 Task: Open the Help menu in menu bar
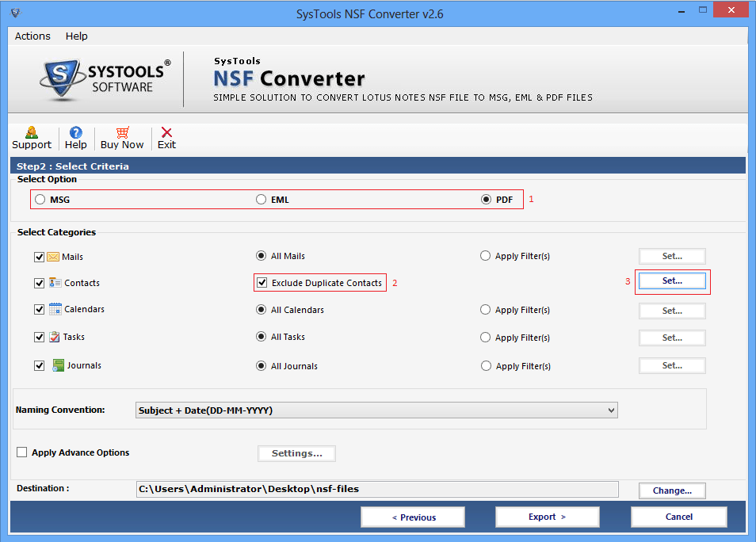[x=77, y=36]
